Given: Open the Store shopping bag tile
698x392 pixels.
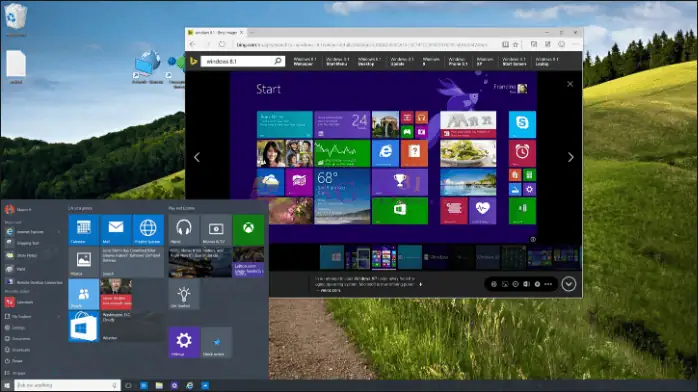Looking at the screenshot, I should coord(83,326).
